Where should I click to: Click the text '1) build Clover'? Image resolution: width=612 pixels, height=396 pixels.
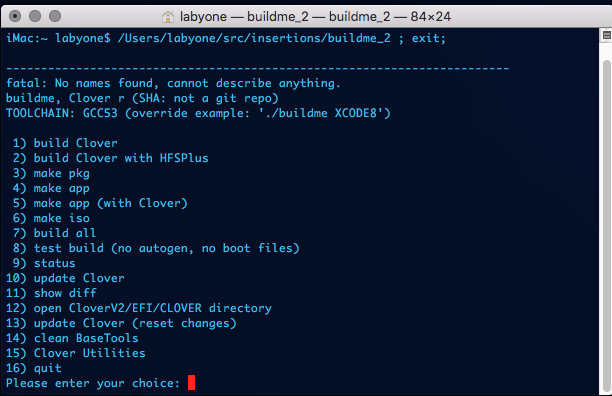pos(65,143)
